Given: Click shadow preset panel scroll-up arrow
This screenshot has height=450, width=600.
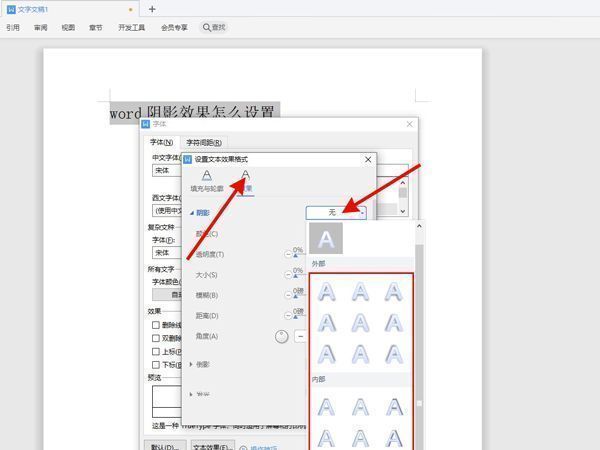Looking at the screenshot, I should pyautogui.click(x=419, y=226).
